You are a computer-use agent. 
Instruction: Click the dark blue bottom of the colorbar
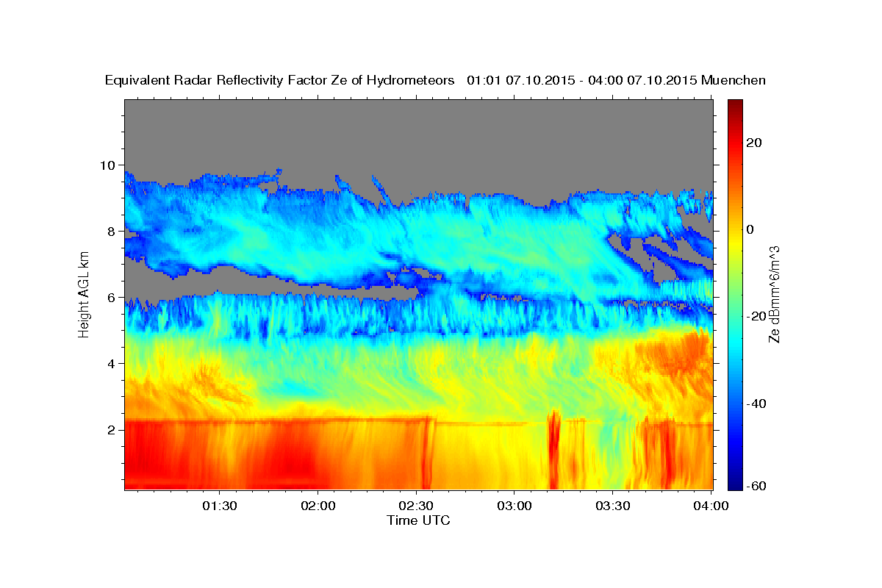(x=734, y=484)
